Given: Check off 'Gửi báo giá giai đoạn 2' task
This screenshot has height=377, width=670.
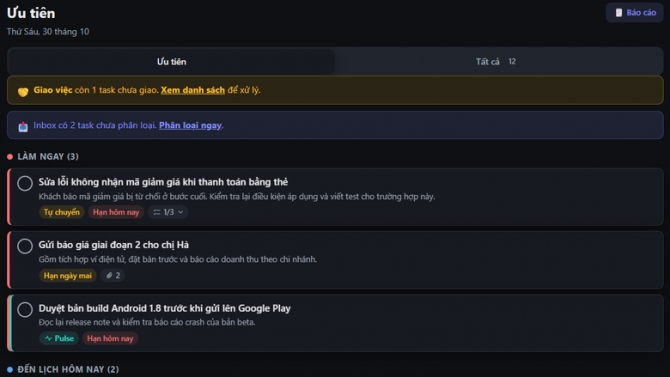Looking at the screenshot, I should (25, 246).
